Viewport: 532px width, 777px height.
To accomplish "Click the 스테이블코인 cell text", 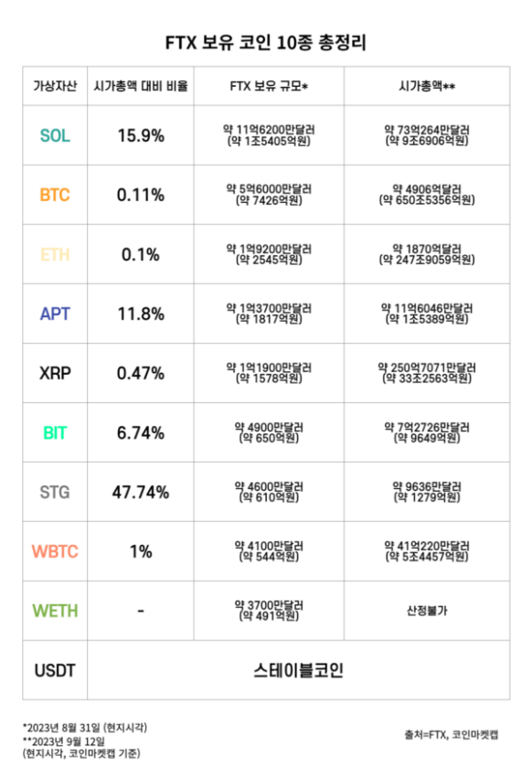I will click(299, 670).
